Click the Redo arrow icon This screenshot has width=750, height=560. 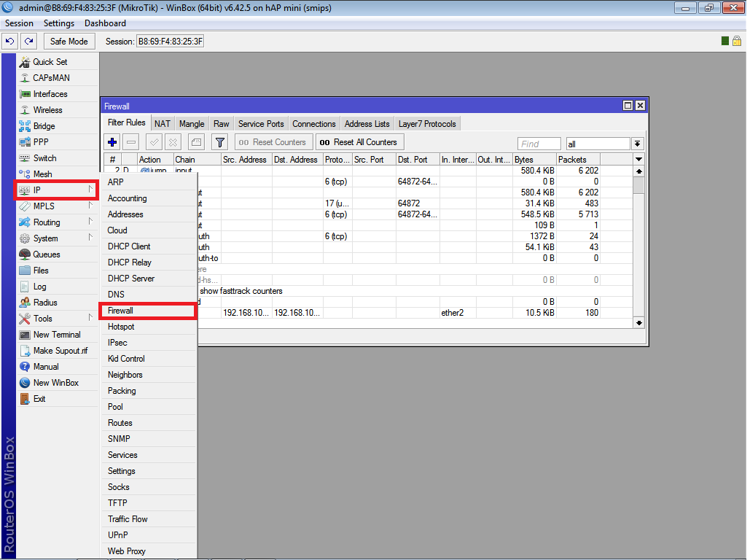click(x=29, y=41)
